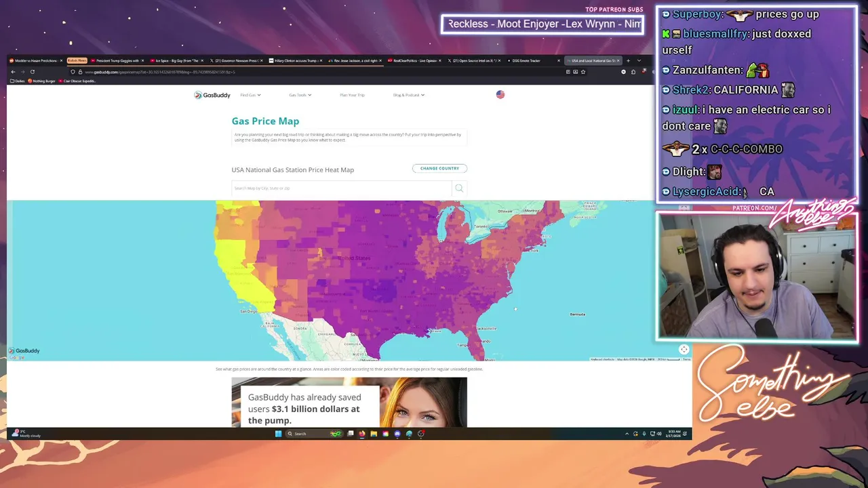Open the browser list all tabs dropdown

tap(639, 60)
